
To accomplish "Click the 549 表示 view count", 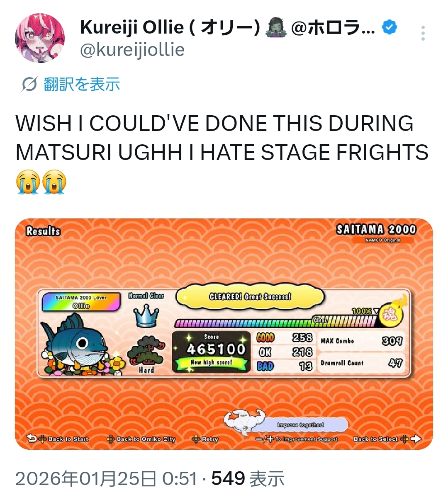I will click(248, 479).
